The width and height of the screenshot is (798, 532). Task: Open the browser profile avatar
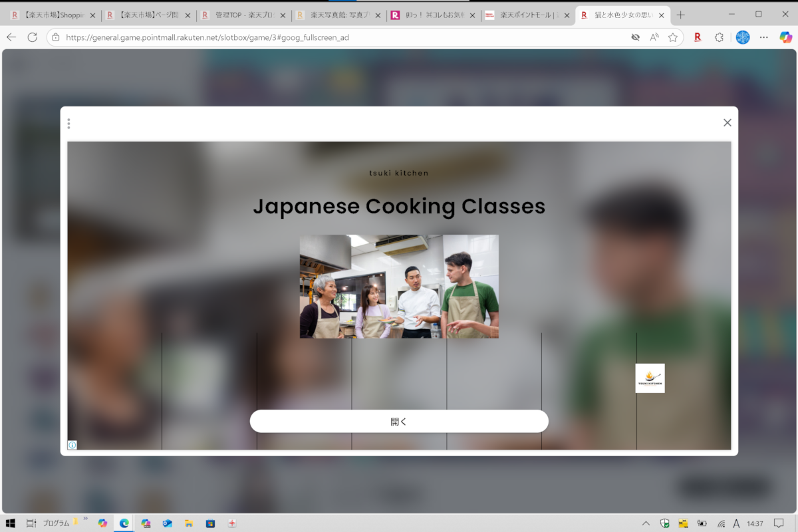743,37
